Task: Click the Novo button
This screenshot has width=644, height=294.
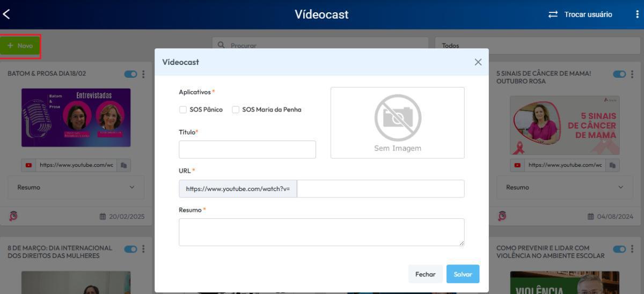Action: pyautogui.click(x=20, y=46)
